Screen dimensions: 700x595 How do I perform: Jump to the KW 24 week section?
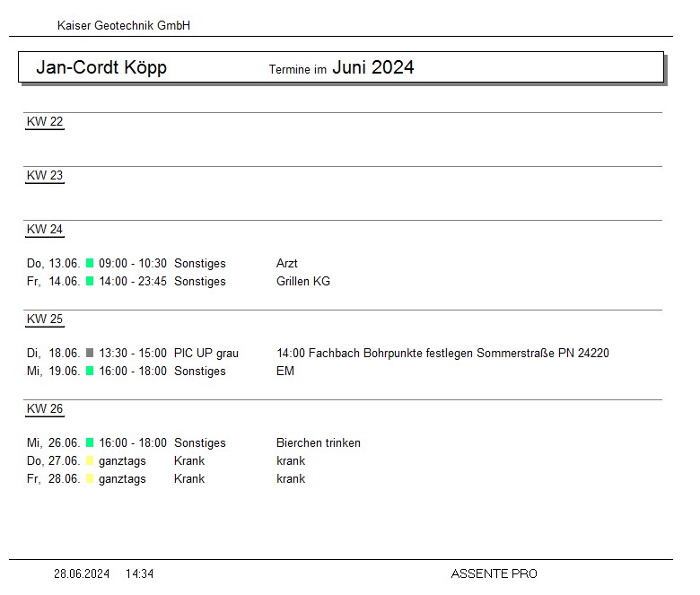[x=45, y=230]
